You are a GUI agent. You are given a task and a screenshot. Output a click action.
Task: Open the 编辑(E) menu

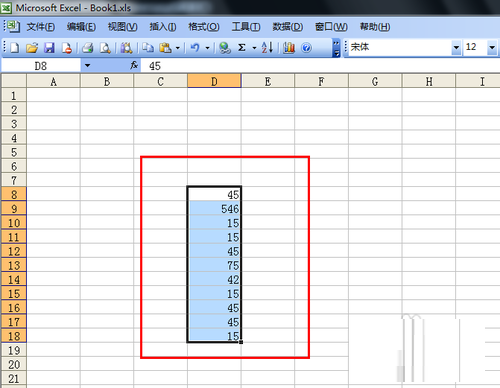pos(81,27)
